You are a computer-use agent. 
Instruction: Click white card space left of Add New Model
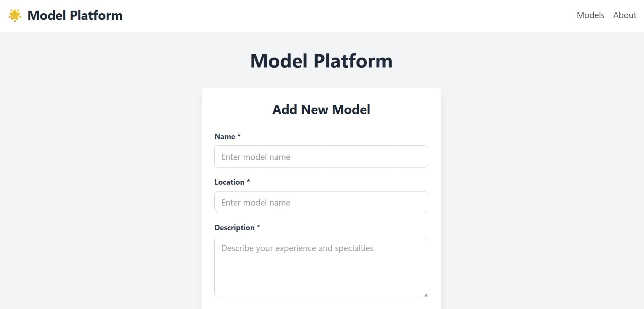(x=236, y=110)
